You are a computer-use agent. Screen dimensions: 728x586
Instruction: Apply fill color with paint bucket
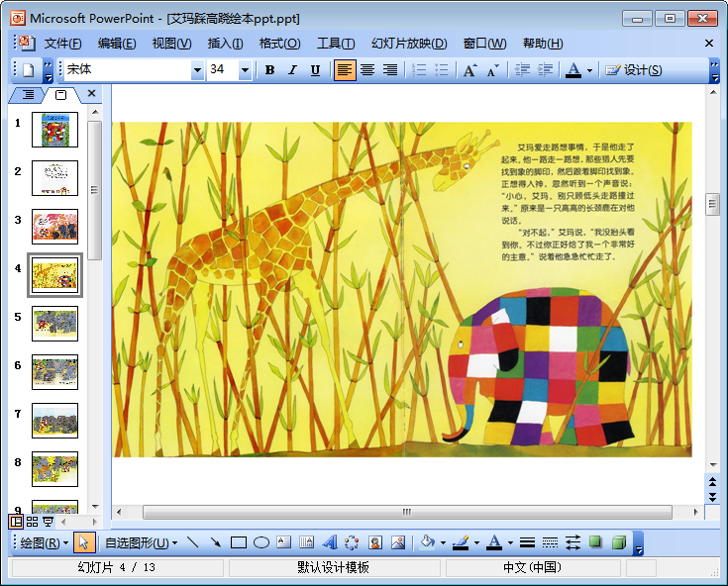tap(427, 542)
